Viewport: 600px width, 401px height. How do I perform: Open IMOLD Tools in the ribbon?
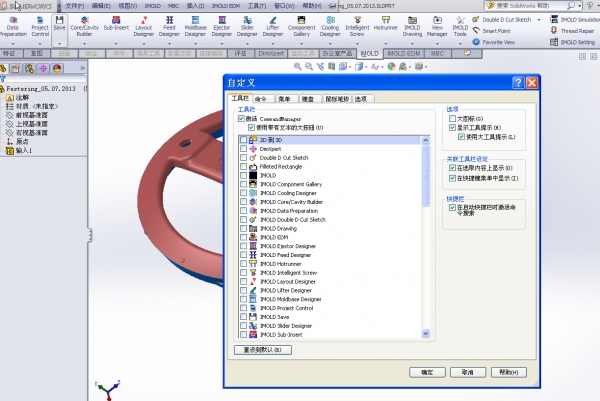click(x=460, y=26)
